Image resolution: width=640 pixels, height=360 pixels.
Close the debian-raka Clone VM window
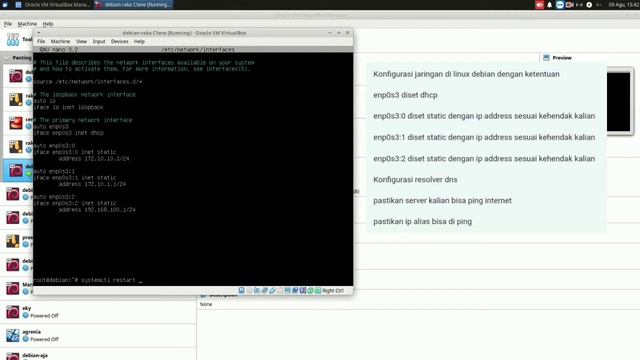click(348, 33)
